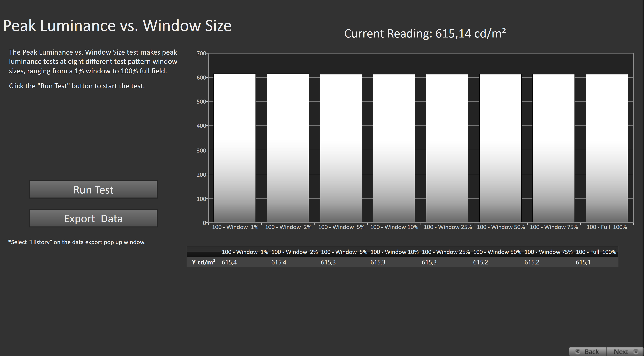Select the Window 50% bar in chart
The width and height of the screenshot is (644, 356).
click(500, 148)
